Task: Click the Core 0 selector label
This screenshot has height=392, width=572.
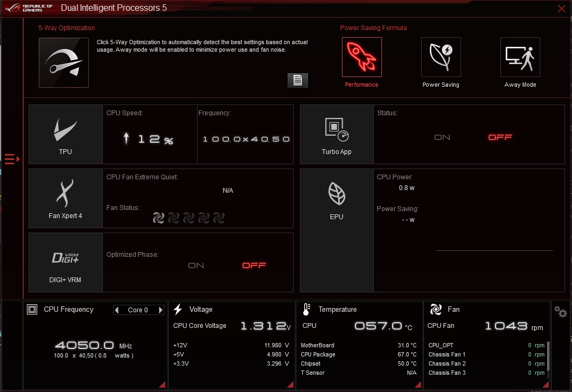Action: pos(138,310)
